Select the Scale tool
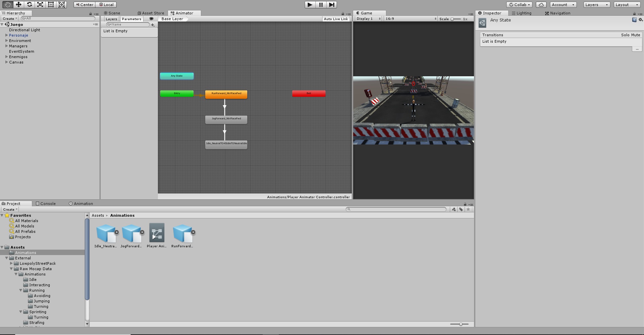The width and height of the screenshot is (644, 335). click(40, 4)
